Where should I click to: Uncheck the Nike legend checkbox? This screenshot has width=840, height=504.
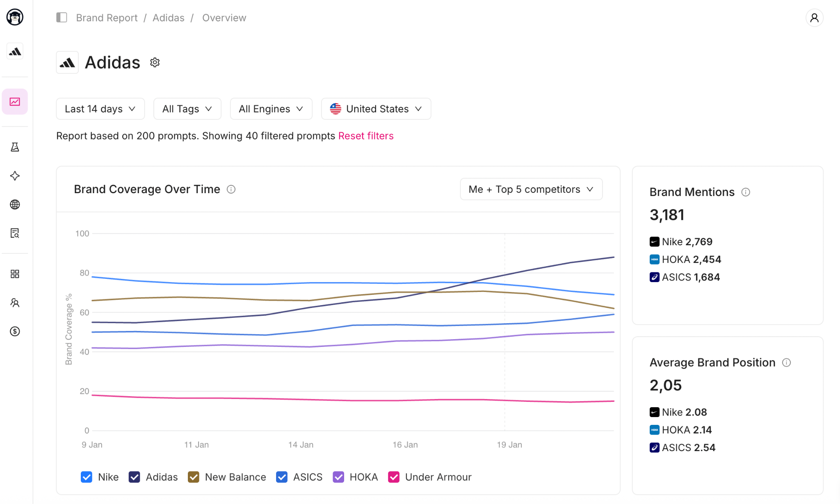point(87,477)
